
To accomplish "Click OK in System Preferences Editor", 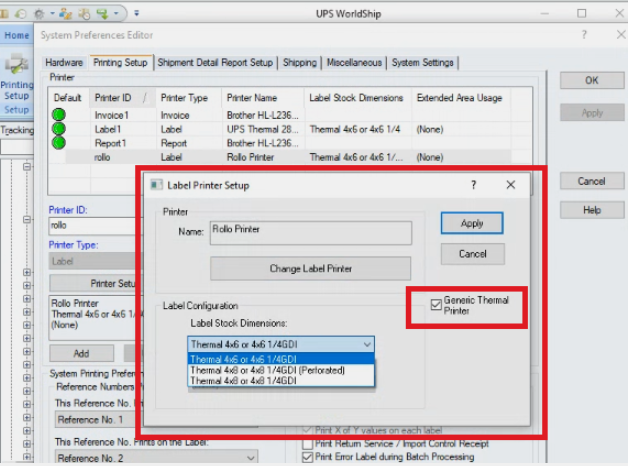I will pyautogui.click(x=592, y=80).
